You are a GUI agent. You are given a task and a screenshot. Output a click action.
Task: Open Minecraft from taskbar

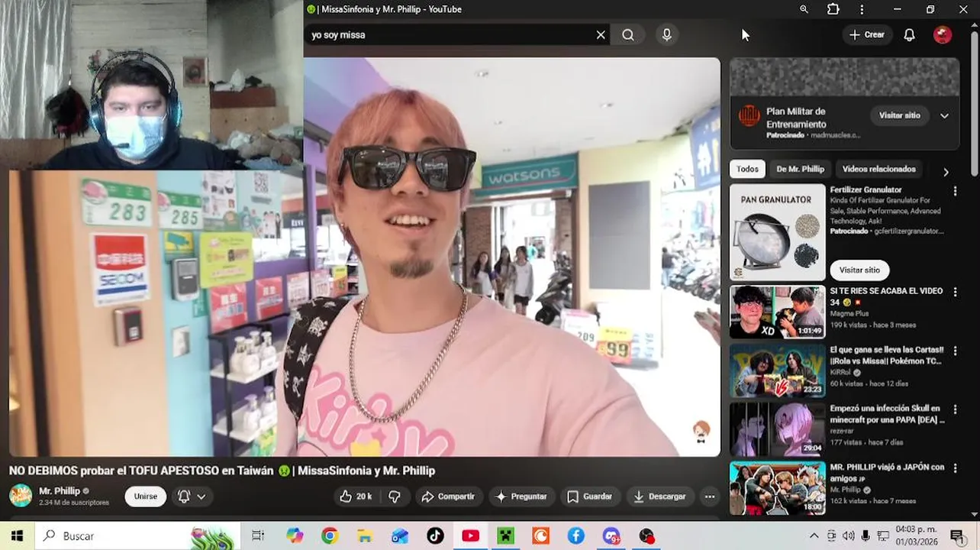505,536
